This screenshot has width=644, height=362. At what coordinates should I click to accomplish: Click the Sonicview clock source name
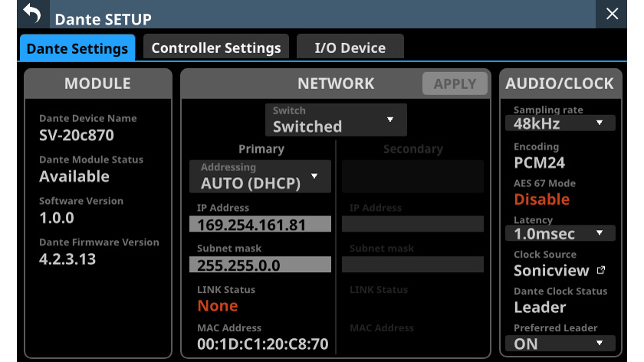[551, 270]
